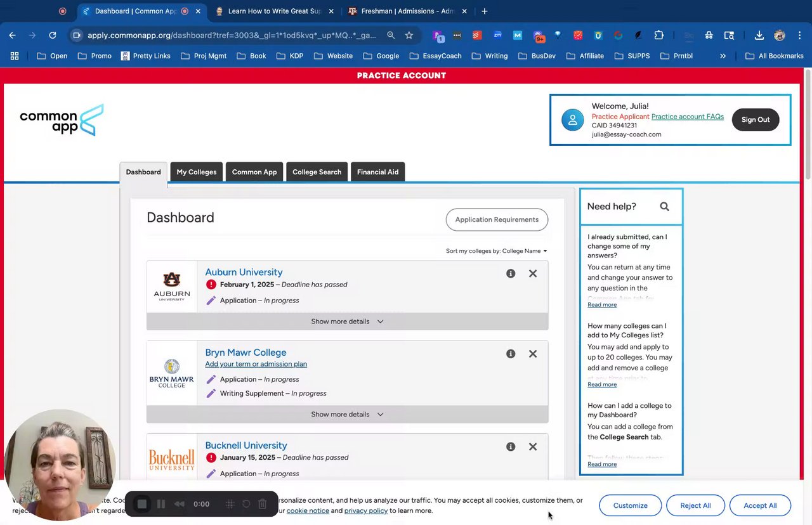Open the Chrome profile avatar
The width and height of the screenshot is (812, 525).
(780, 36)
